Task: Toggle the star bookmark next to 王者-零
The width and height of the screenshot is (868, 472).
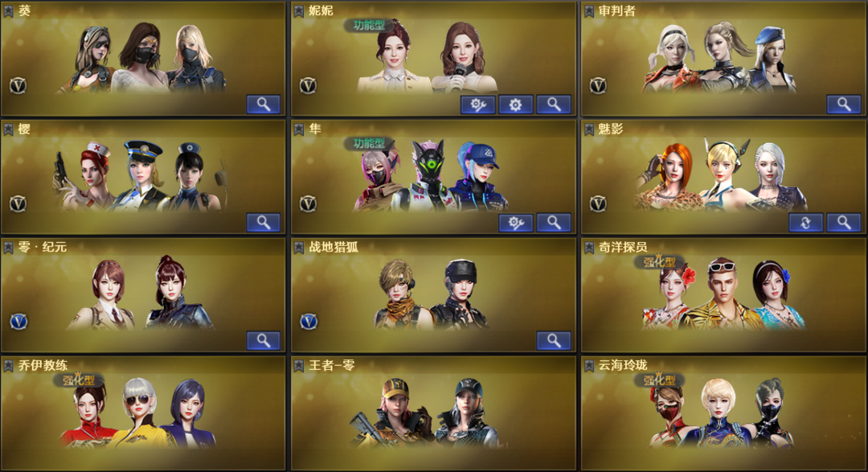Action: [x=299, y=366]
